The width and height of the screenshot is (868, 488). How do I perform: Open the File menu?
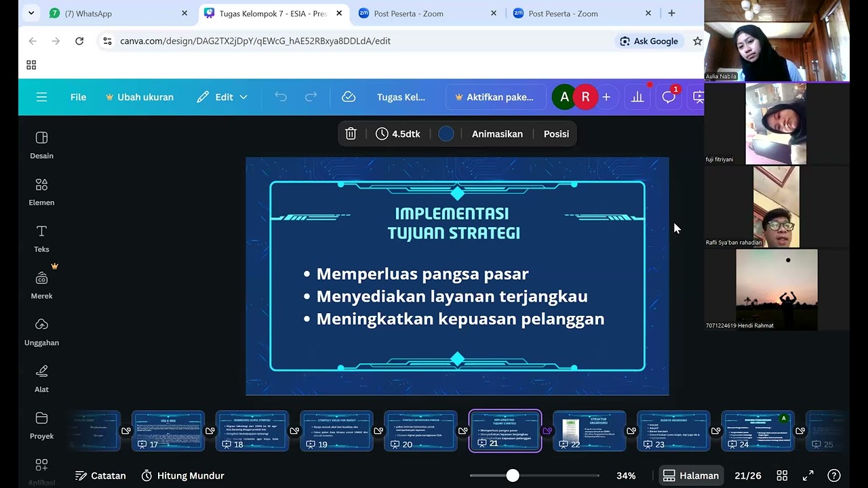[78, 97]
